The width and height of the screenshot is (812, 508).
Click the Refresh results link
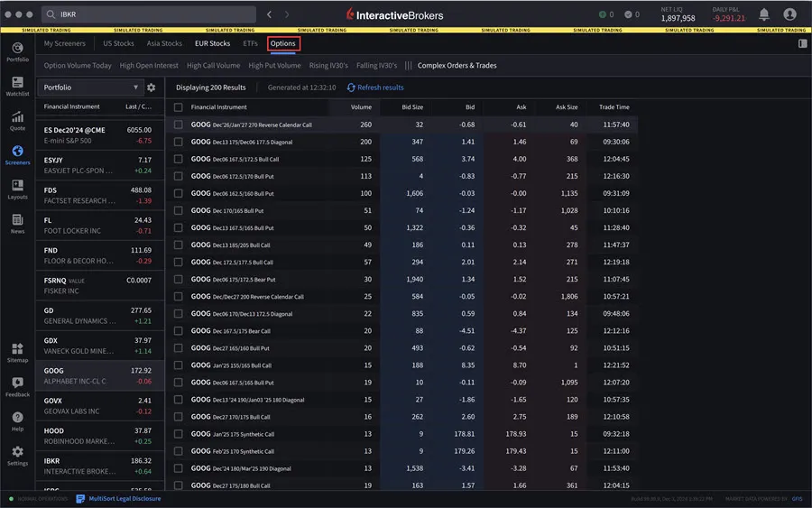(381, 88)
